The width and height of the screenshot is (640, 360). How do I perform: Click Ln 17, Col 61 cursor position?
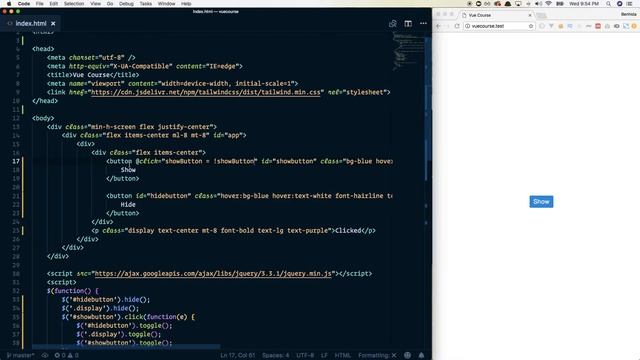pyautogui.click(x=238, y=355)
